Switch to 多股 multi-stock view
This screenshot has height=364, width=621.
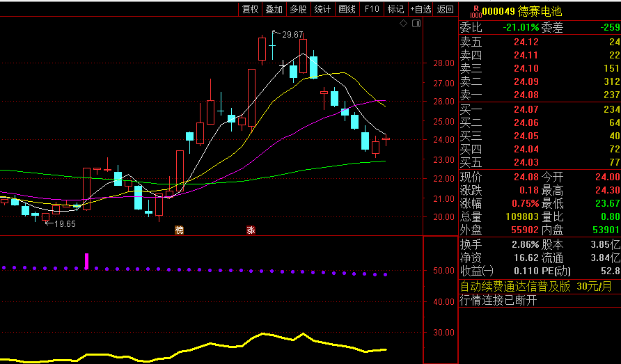pyautogui.click(x=298, y=9)
